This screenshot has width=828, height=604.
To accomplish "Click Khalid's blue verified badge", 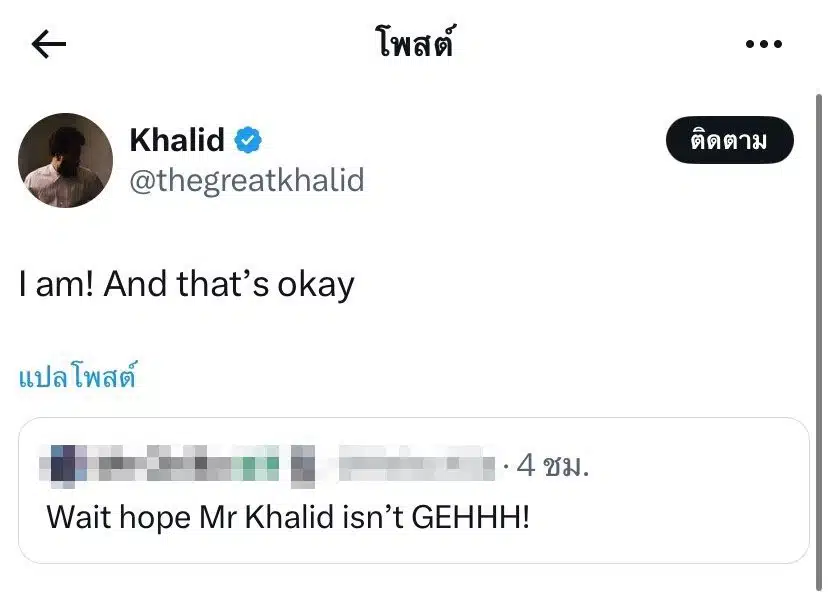I will click(x=248, y=141).
